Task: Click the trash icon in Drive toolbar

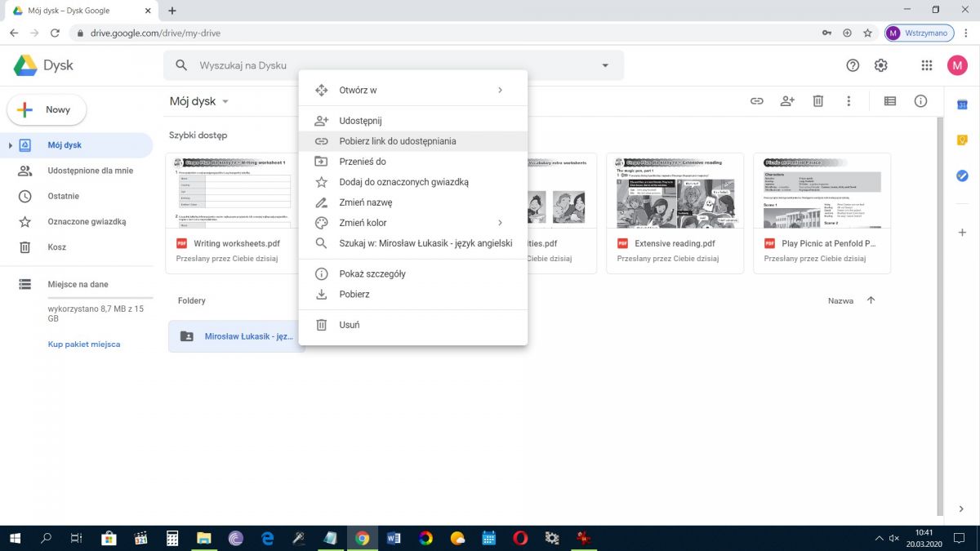Action: click(817, 101)
